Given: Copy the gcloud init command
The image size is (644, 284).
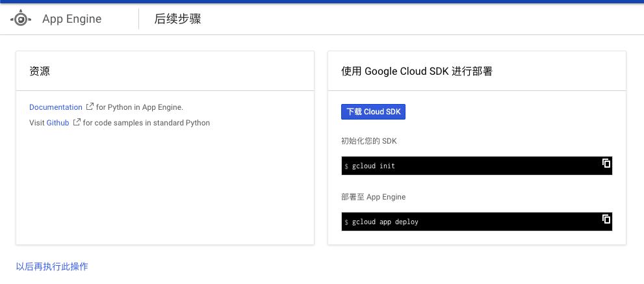Looking at the screenshot, I should pos(606,162).
